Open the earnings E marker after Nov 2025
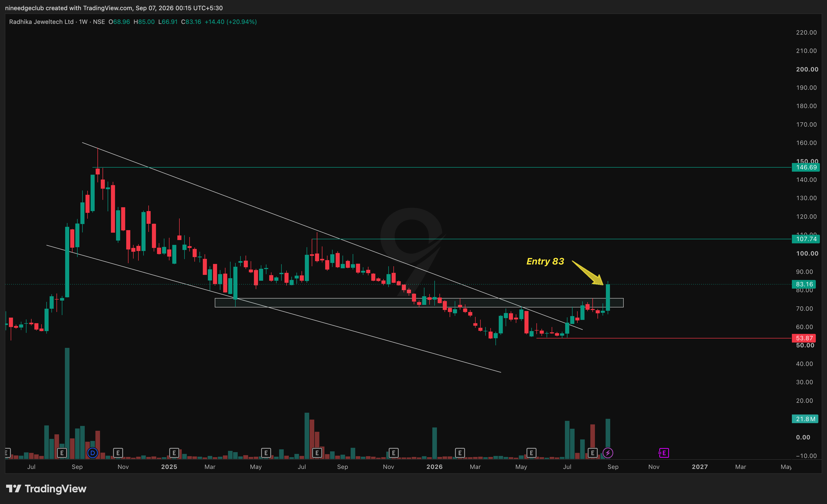 click(x=393, y=453)
